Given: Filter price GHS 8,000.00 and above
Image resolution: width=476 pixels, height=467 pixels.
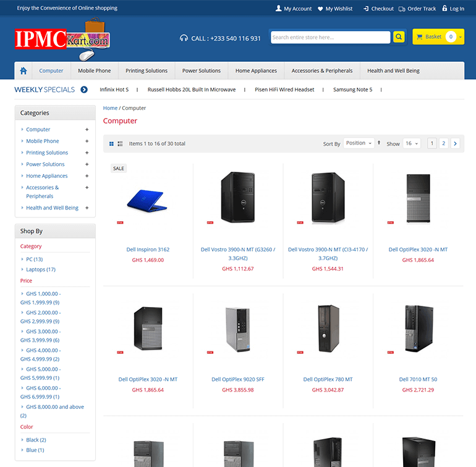Looking at the screenshot, I should pyautogui.click(x=52, y=411).
